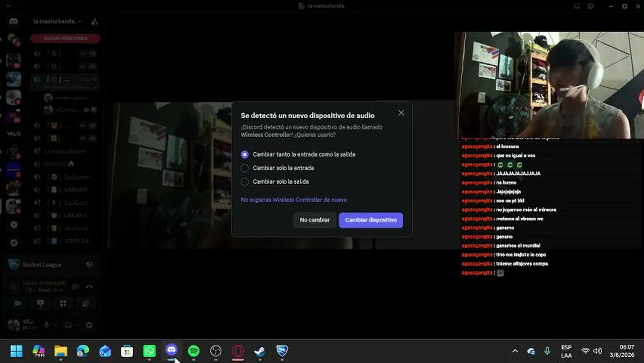Click the Discord taskbar icon
This screenshot has height=363, width=644.
coord(171,351)
